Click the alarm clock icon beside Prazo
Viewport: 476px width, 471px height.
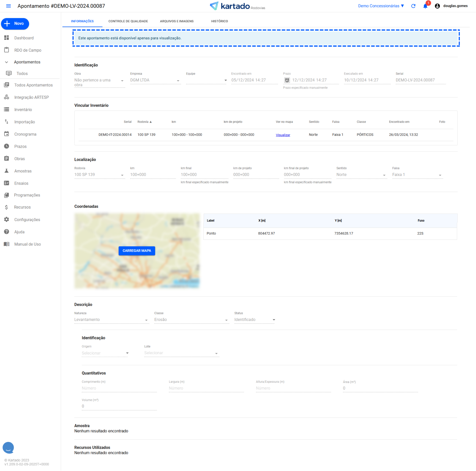click(287, 80)
